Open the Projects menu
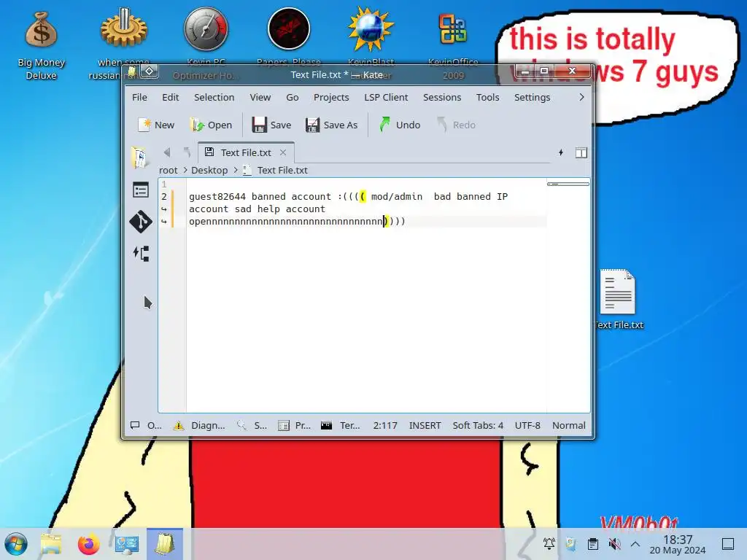This screenshot has width=747, height=560. coord(331,97)
